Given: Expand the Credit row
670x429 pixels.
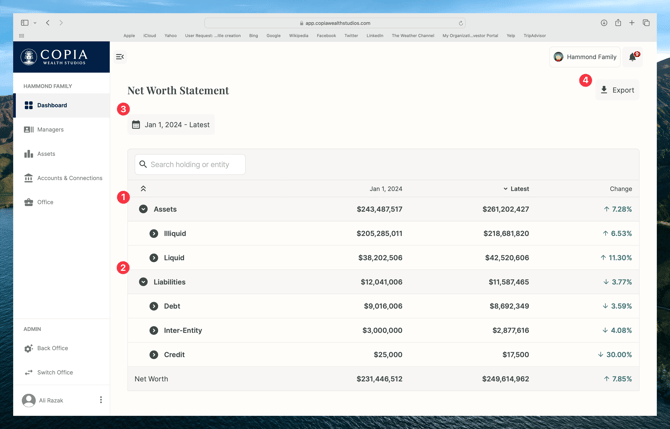Looking at the screenshot, I should click(x=154, y=355).
